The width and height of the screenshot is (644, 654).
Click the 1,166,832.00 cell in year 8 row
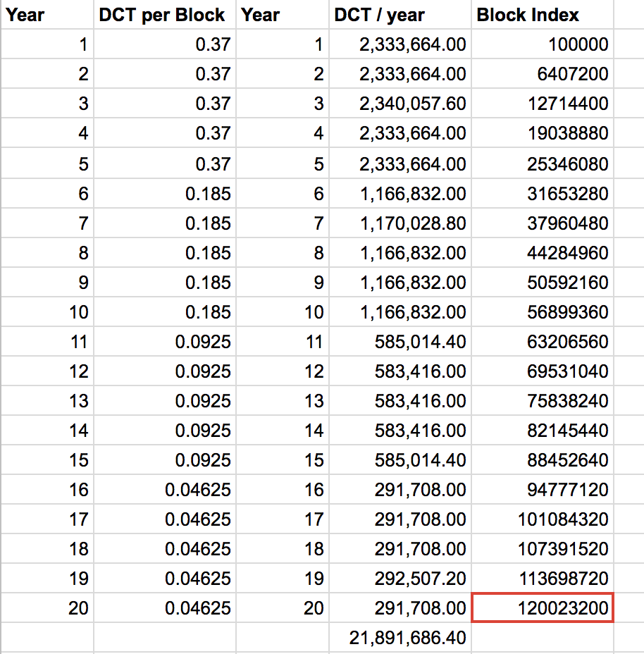pos(400,253)
